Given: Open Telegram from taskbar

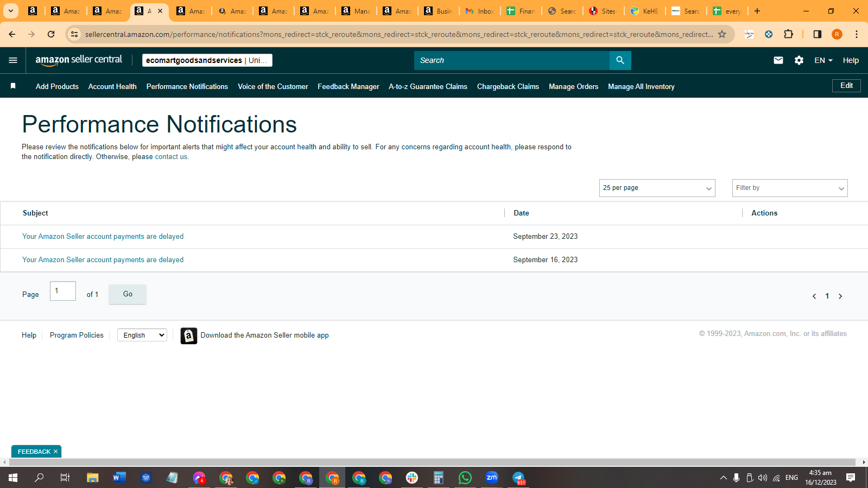Looking at the screenshot, I should coord(518,478).
